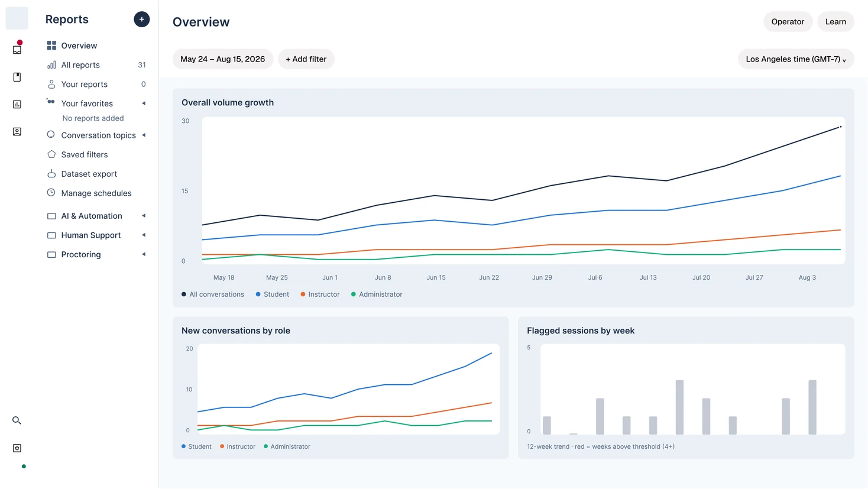
Task: Expand the Your favorites section arrow
Action: point(144,103)
